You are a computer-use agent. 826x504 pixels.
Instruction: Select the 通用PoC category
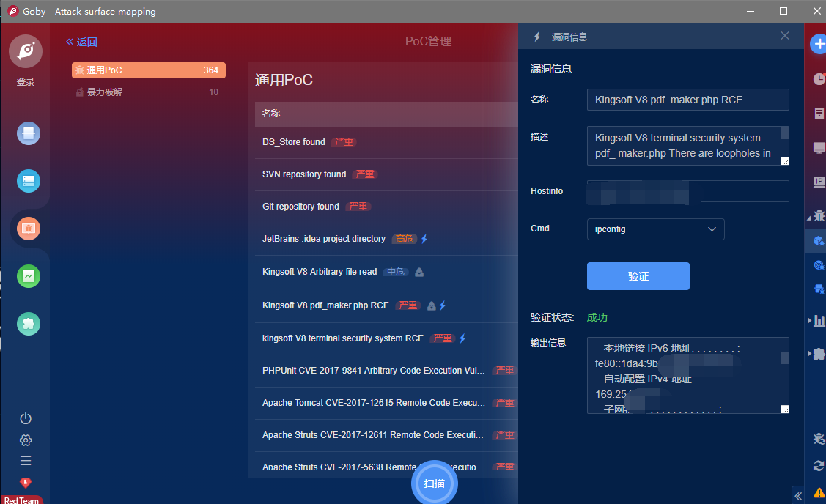pos(148,70)
